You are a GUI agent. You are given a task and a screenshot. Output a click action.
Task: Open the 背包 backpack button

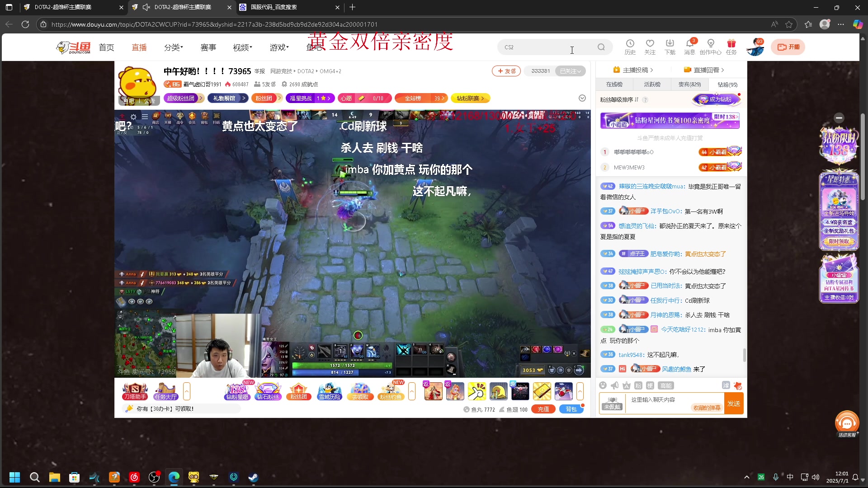click(571, 409)
